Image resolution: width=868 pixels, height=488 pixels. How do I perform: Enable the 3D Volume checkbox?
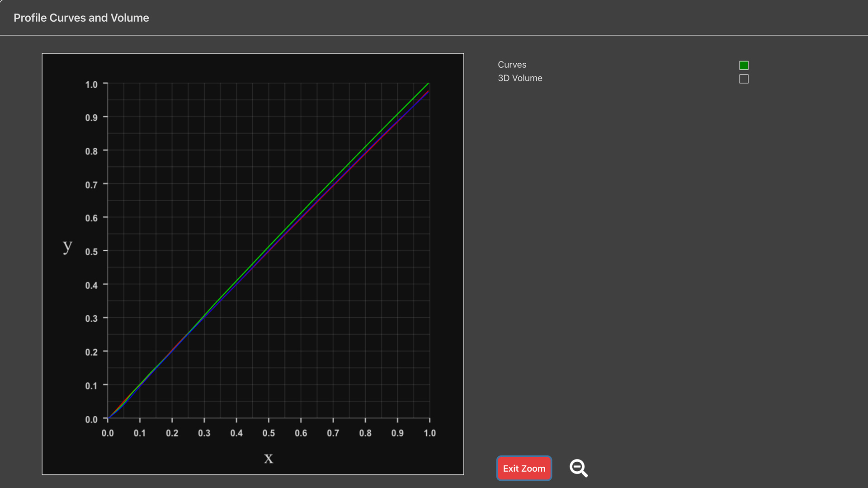click(744, 79)
